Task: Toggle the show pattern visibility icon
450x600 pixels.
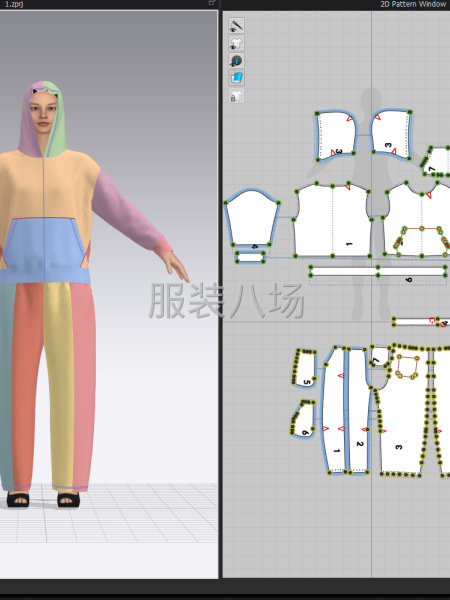Action: coord(237,43)
